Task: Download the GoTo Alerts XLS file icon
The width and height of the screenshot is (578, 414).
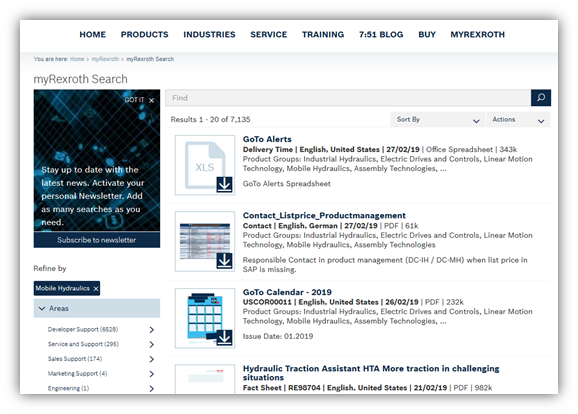Action: click(224, 184)
